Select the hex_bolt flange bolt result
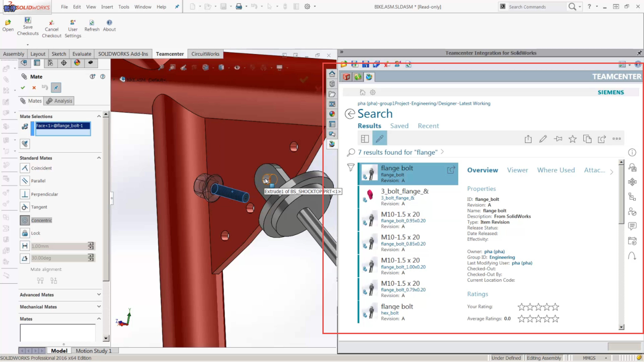Screen dimensions: 644x362 [408, 312]
